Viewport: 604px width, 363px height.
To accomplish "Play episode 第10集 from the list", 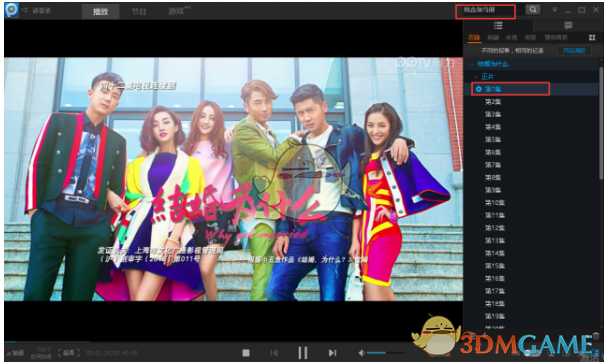I will 495,203.
